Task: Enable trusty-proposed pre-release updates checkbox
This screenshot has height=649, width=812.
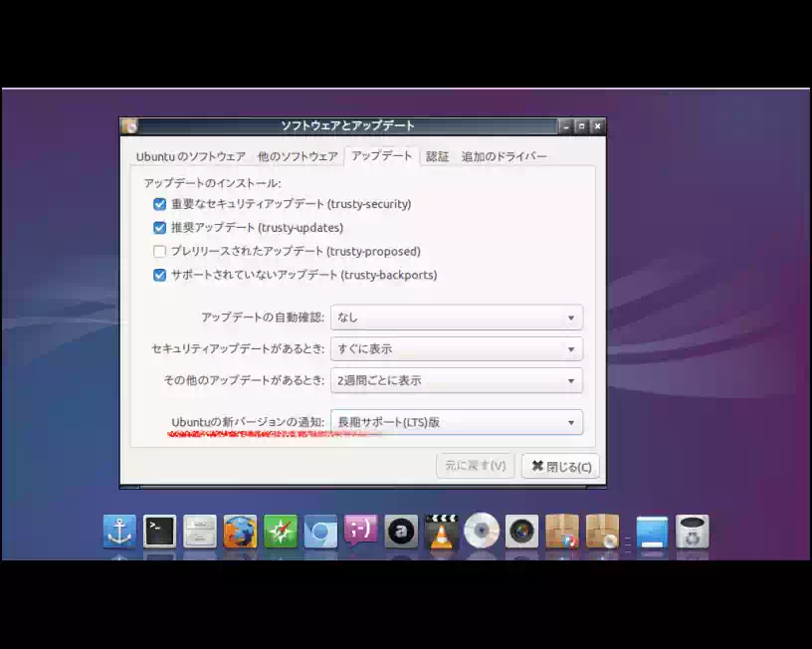Action: 159,251
